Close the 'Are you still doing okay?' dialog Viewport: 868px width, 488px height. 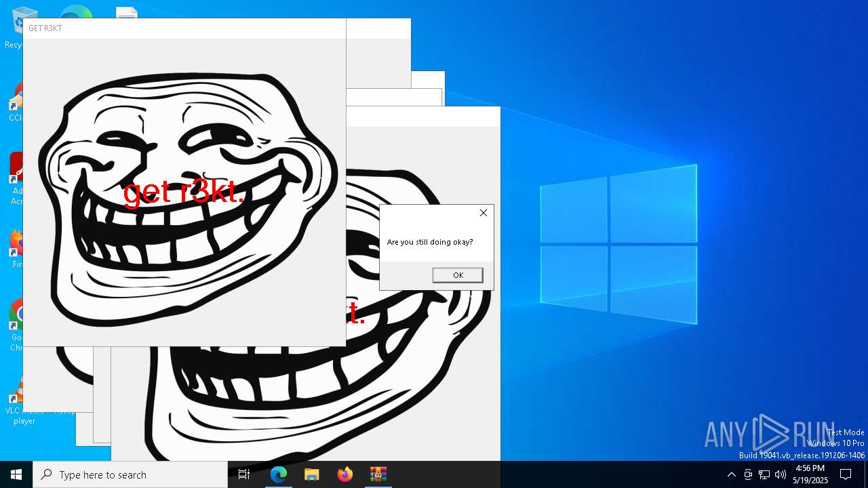[x=484, y=213]
